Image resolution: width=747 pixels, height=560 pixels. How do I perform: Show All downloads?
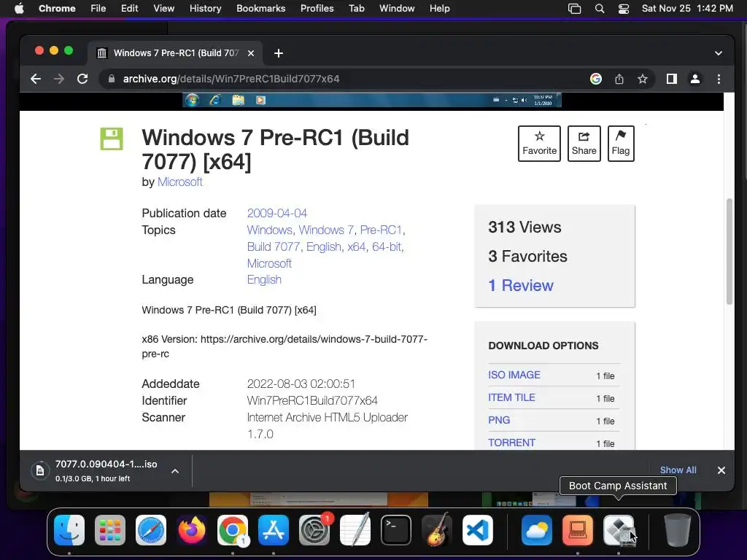tap(678, 470)
